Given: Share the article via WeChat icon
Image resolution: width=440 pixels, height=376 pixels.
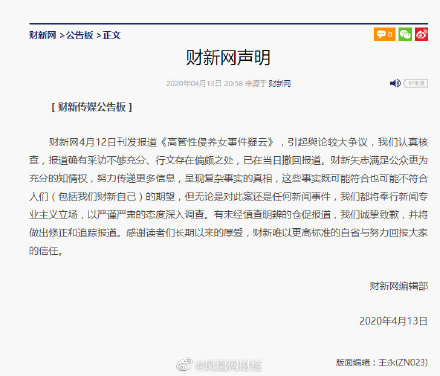Looking at the screenshot, I should pyautogui.click(x=405, y=34).
